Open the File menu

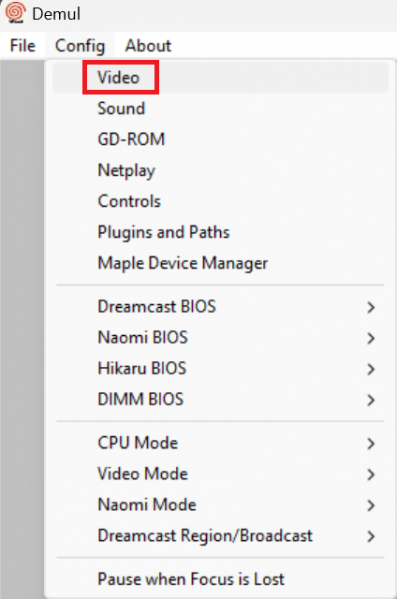point(23,46)
